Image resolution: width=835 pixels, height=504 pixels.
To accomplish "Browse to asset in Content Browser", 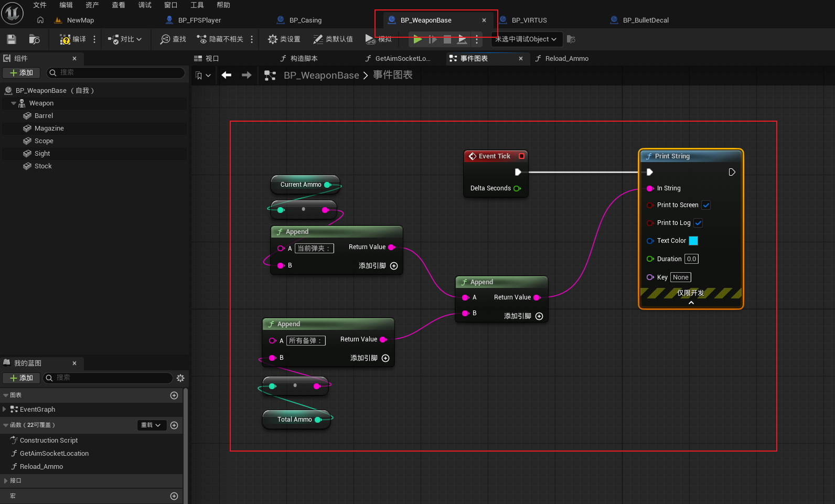I will (x=34, y=39).
